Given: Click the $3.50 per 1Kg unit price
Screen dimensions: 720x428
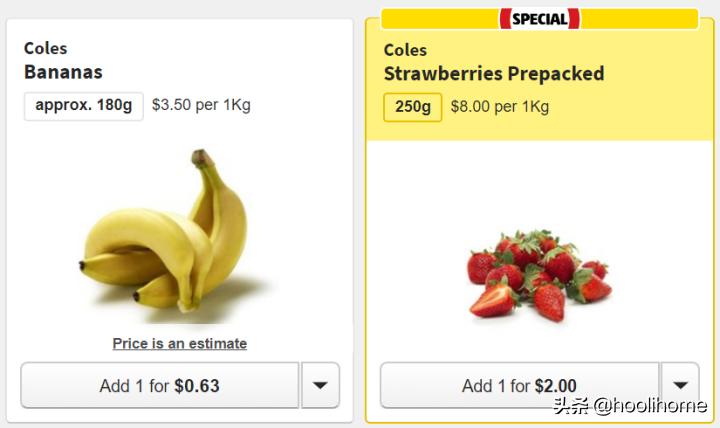Looking at the screenshot, I should [x=201, y=105].
